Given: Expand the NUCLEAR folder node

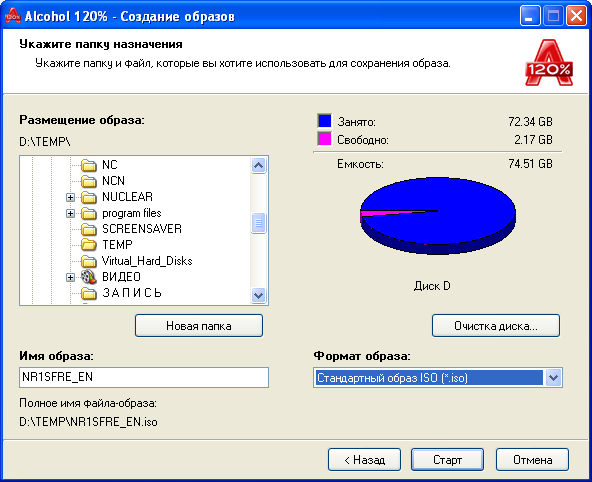Looking at the screenshot, I should tap(70, 197).
